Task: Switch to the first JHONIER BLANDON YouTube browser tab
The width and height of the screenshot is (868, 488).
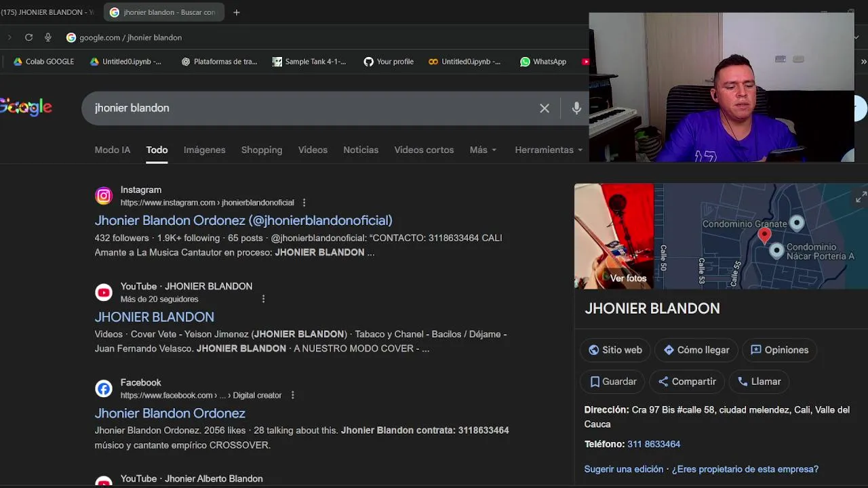Action: (x=47, y=12)
